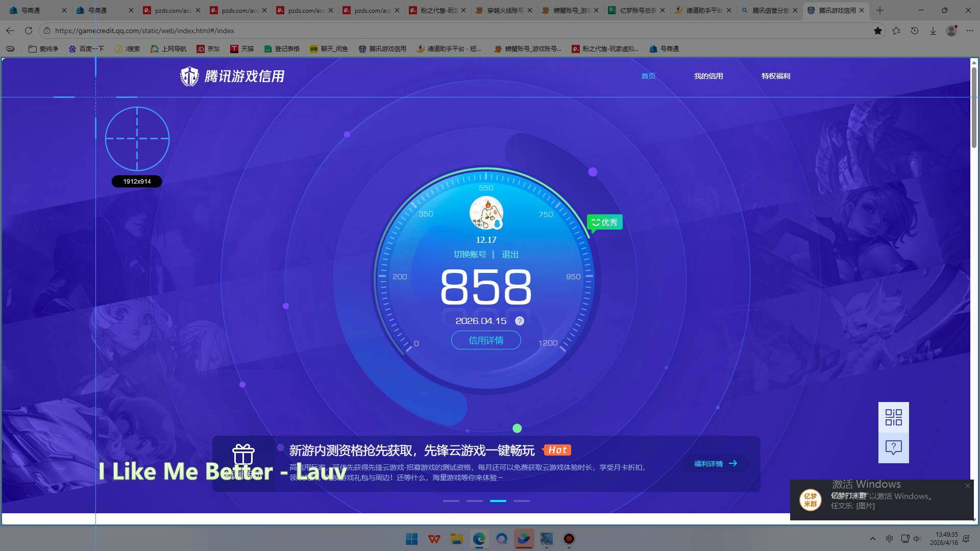The image size is (980, 551).
Task: Open browser history dropdown icon
Action: (914, 31)
